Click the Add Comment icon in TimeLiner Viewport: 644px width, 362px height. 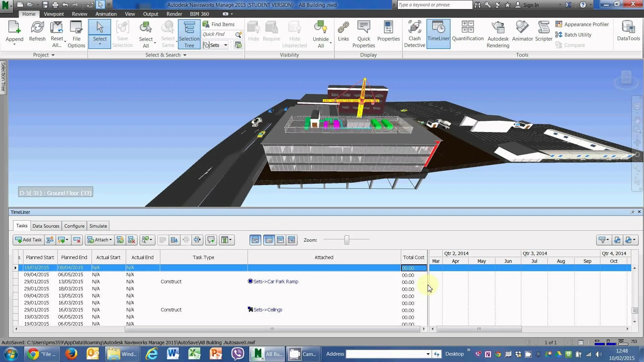click(211, 240)
